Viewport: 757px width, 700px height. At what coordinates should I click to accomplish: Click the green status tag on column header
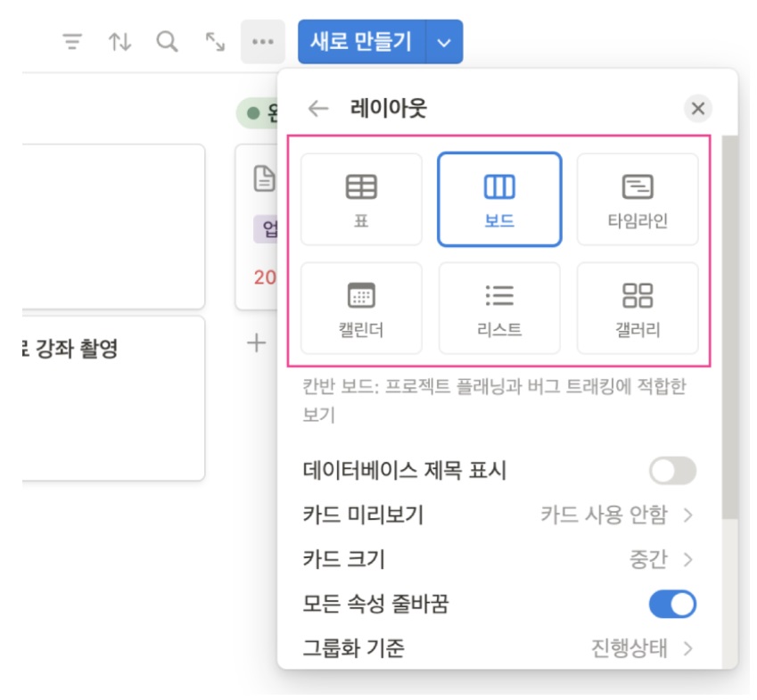[258, 113]
